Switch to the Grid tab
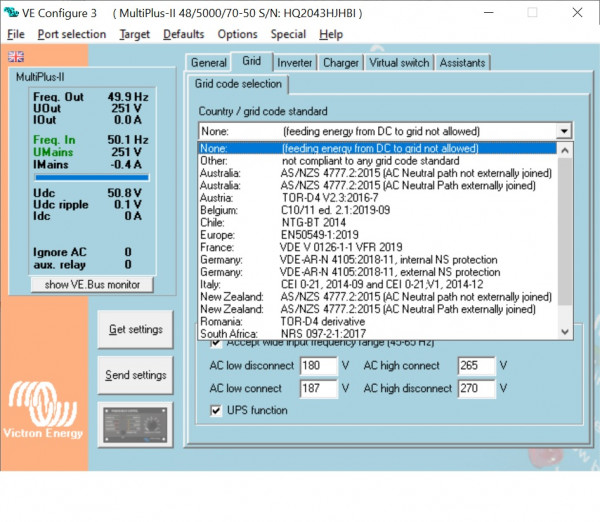This screenshot has height=522, width=600. (x=252, y=61)
